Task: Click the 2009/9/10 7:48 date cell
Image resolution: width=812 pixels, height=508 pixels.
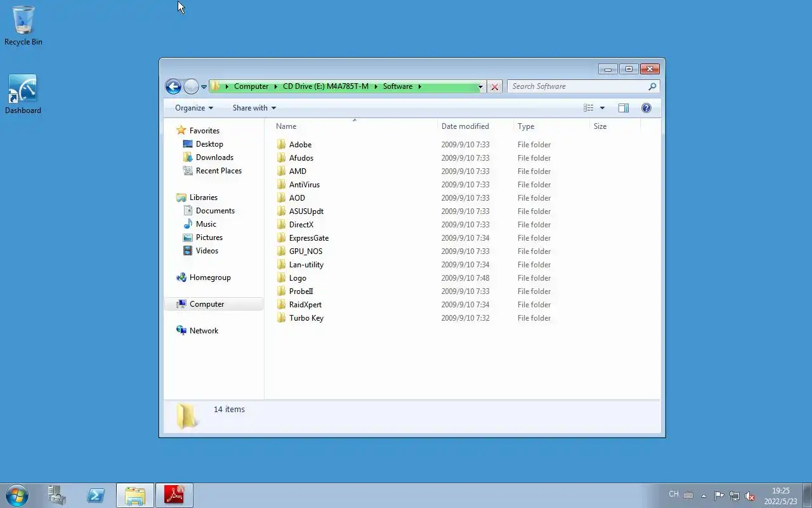Action: point(465,278)
